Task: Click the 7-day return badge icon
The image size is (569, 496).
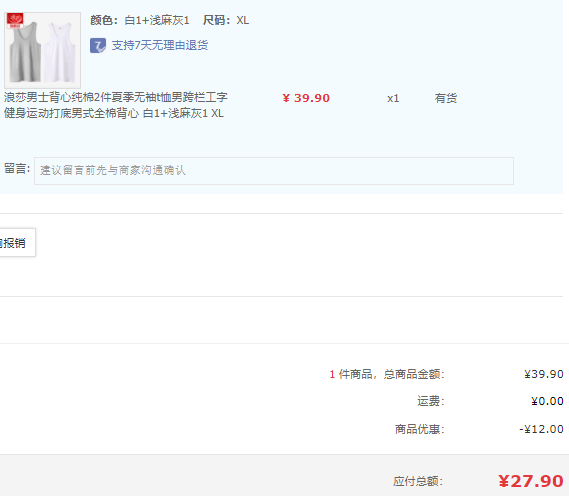Action: [98, 46]
